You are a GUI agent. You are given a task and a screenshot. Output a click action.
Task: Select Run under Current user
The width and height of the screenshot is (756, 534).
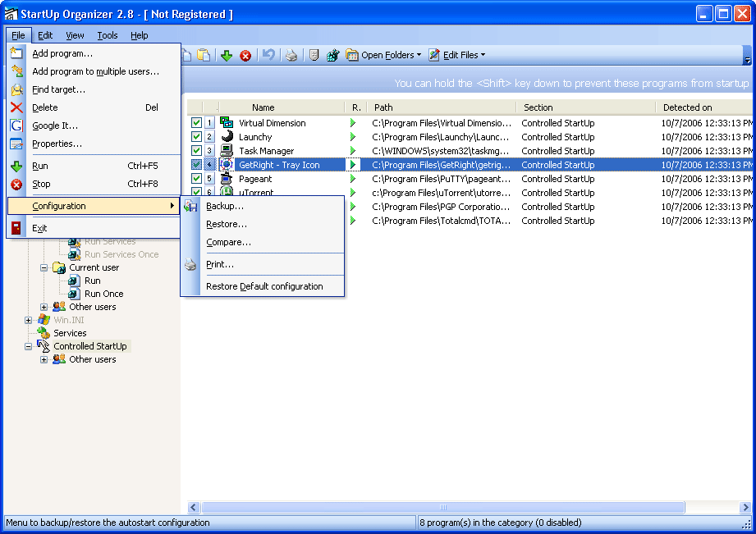(93, 281)
